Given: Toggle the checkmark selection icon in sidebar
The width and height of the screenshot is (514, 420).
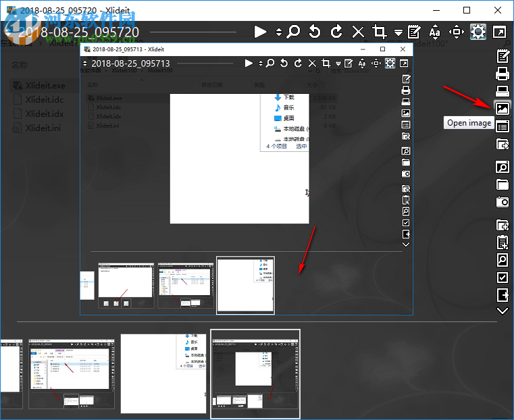Looking at the screenshot, I should click(503, 278).
